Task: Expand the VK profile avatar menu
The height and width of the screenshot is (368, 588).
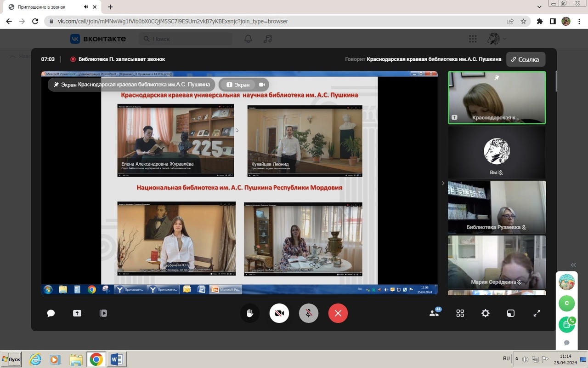Action: (496, 39)
